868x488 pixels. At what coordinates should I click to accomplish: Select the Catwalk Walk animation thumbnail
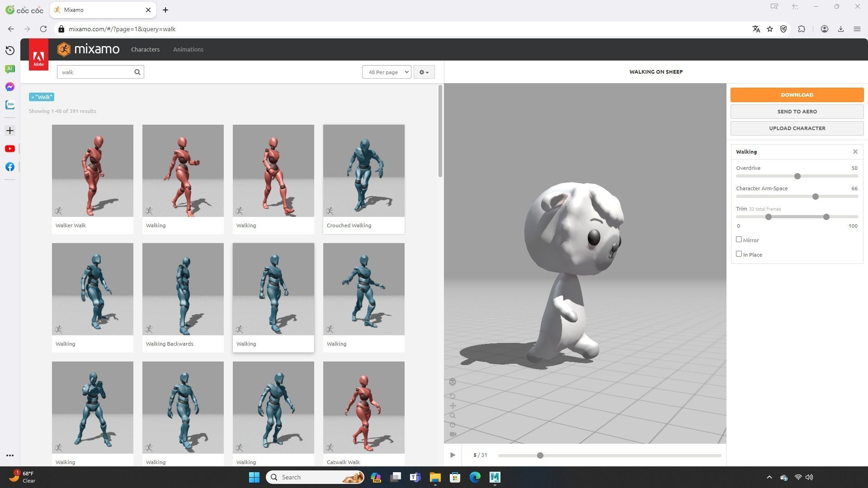364,408
